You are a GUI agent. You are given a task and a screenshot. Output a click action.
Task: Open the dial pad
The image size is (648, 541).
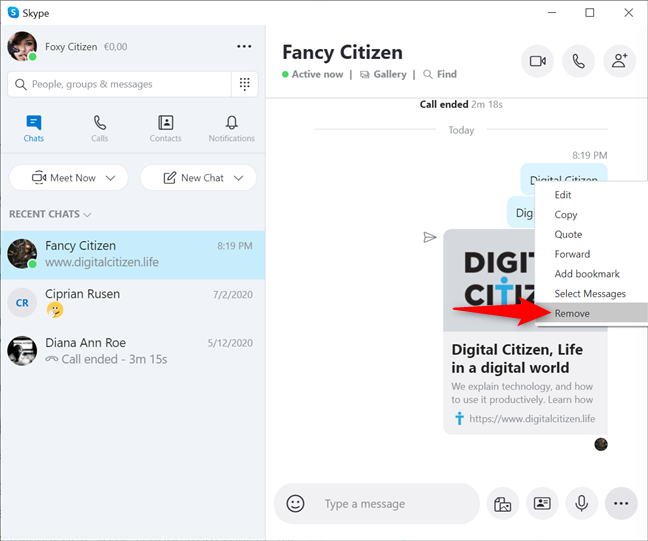tap(245, 84)
